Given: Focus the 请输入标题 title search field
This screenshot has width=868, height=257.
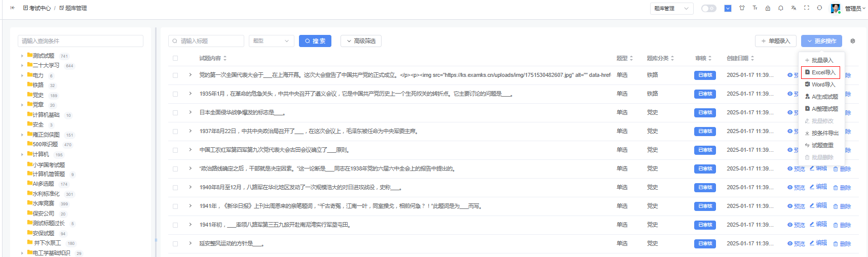Looking at the screenshot, I should [206, 41].
